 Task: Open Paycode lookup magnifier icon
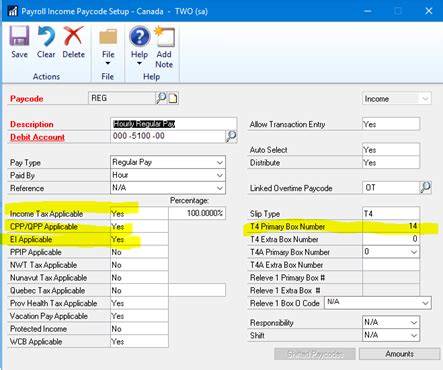161,98
